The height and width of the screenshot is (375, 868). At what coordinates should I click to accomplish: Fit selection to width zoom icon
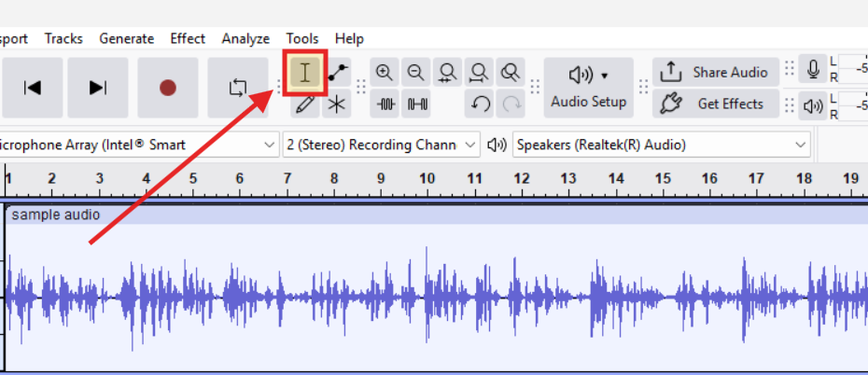tap(448, 73)
